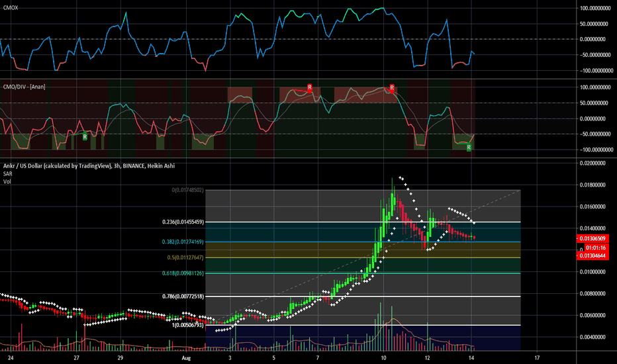Viewport: 617px width, 364px height.
Task: Click the 0(0.01748502) Fibonacci label
Action: [188, 190]
